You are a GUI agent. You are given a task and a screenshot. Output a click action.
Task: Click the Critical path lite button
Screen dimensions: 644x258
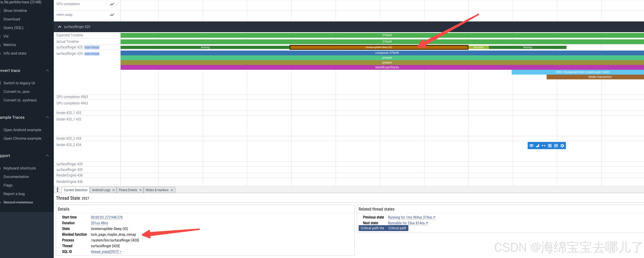tap(372, 228)
